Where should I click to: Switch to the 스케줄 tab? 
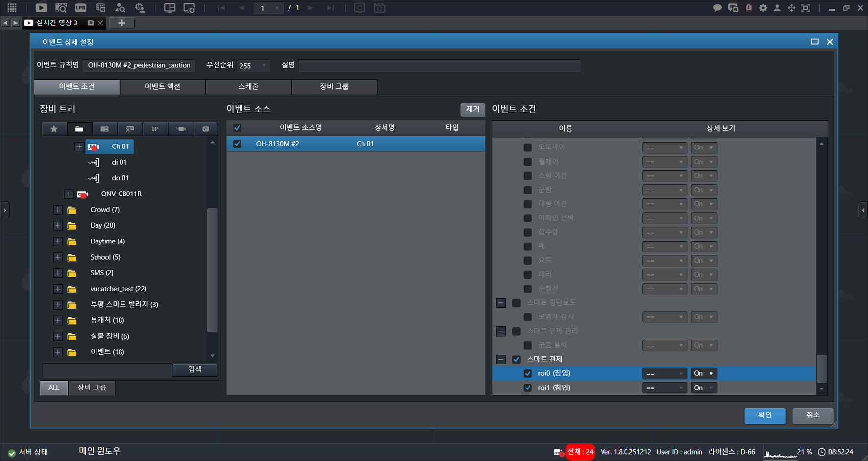pyautogui.click(x=248, y=87)
